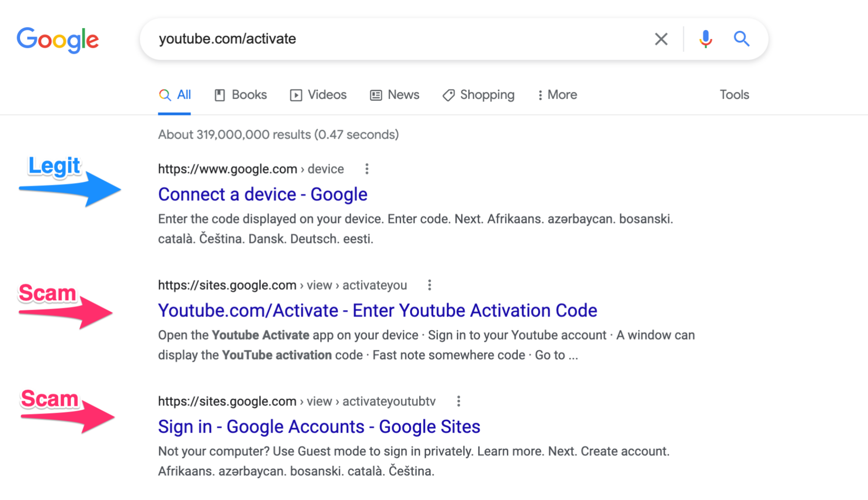Click the blue underline indicator under All
868x500 pixels.
(x=174, y=113)
